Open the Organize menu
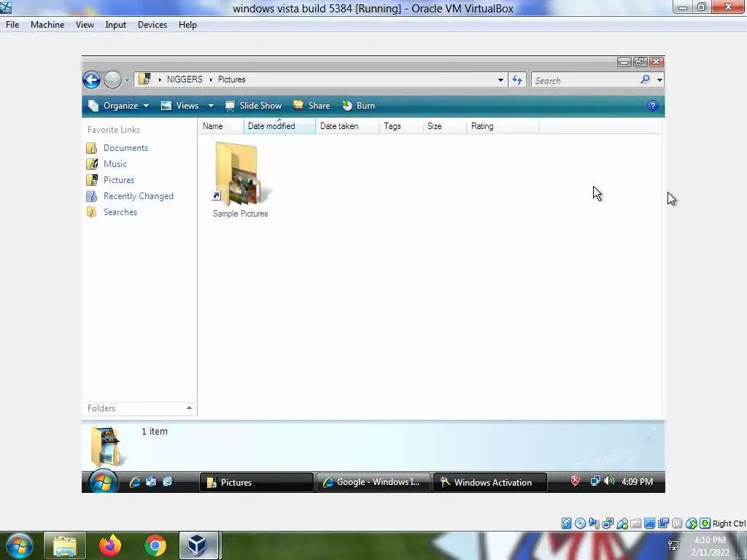Viewport: 747px width, 560px height. click(x=119, y=106)
